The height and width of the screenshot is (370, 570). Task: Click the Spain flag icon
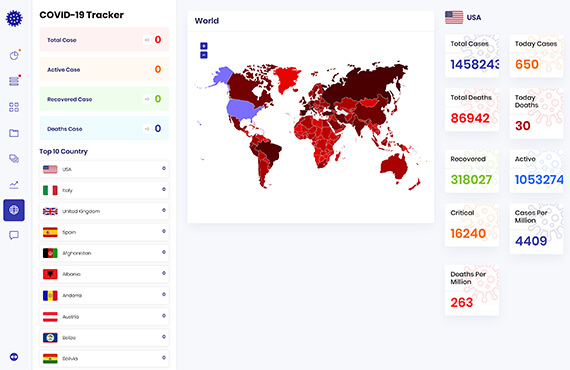pyautogui.click(x=50, y=232)
